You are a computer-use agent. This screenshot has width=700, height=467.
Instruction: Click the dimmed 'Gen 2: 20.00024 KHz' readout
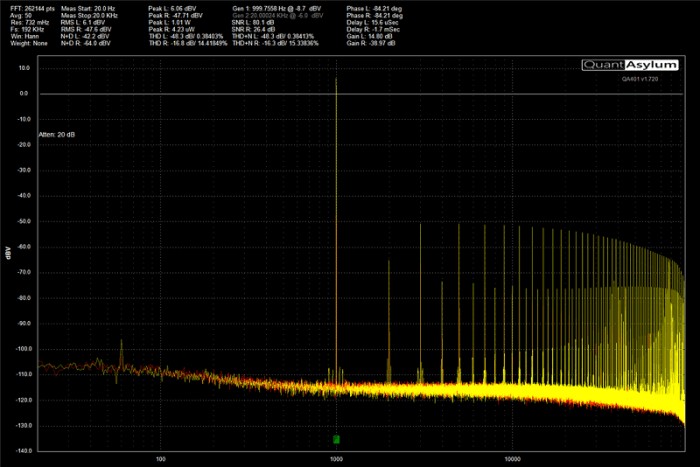click(278, 16)
